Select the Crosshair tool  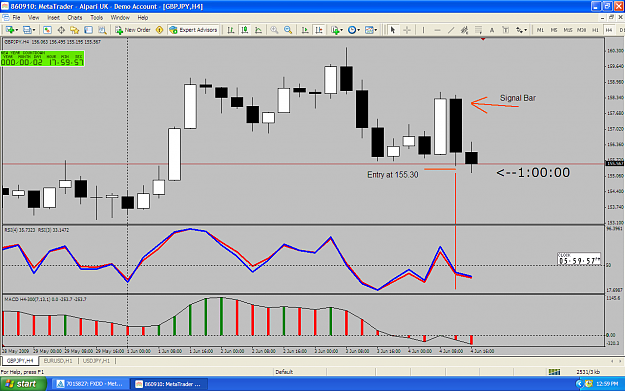tap(407, 30)
